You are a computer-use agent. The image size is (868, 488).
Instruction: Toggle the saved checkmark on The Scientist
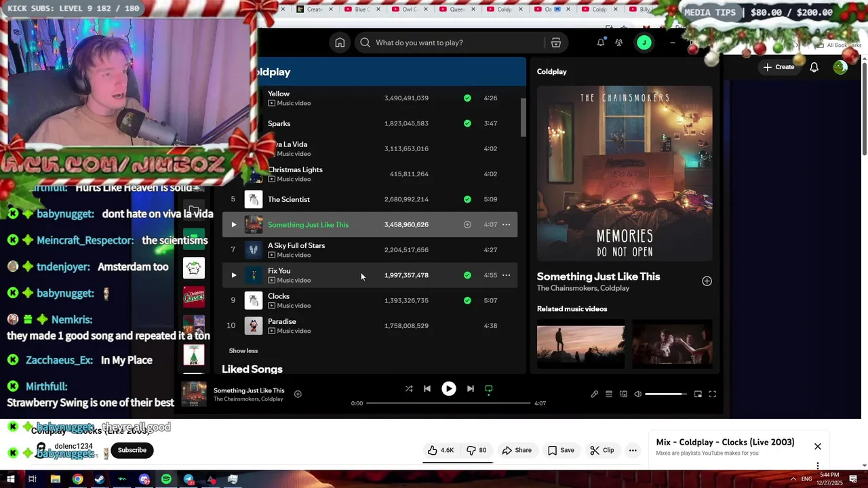pyautogui.click(x=467, y=199)
